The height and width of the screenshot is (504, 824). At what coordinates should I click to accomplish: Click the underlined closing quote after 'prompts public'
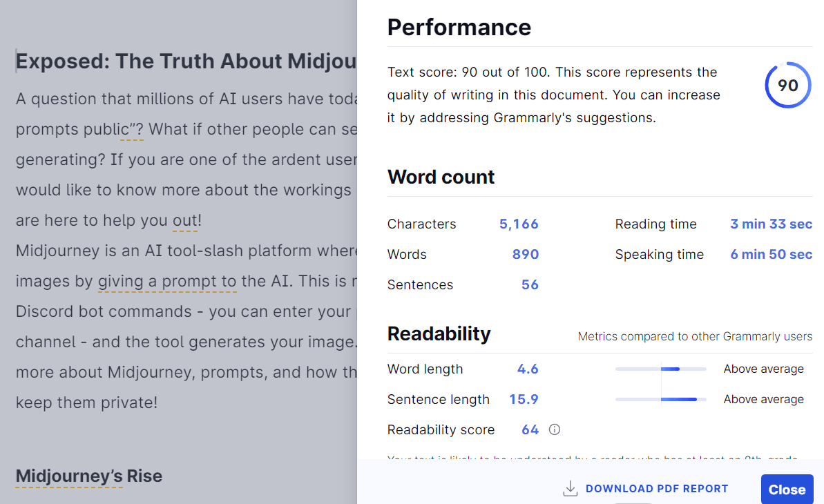132,129
